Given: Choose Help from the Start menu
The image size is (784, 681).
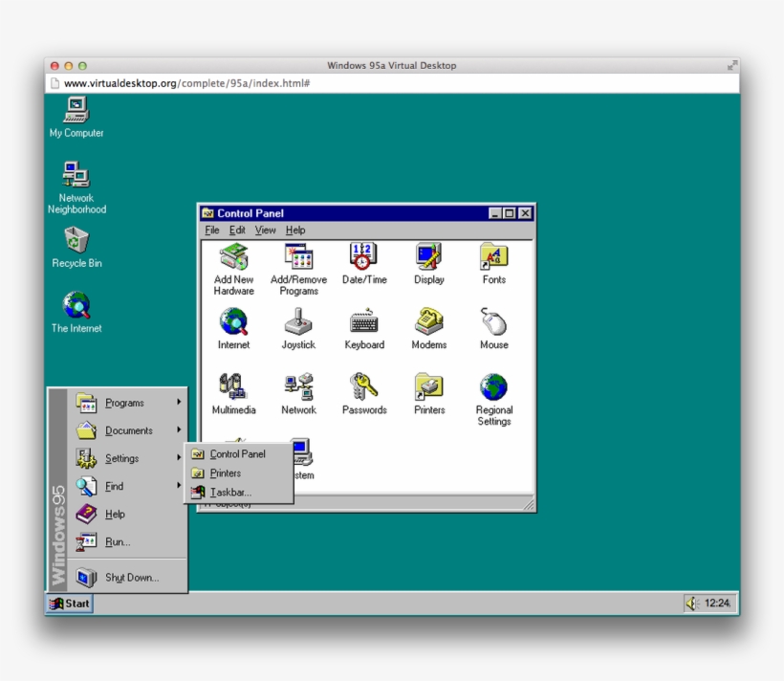Looking at the screenshot, I should point(127,515).
